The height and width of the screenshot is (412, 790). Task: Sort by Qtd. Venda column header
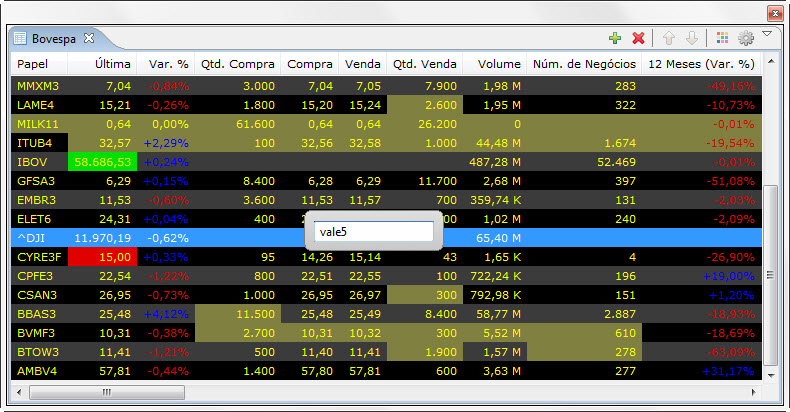click(x=425, y=64)
